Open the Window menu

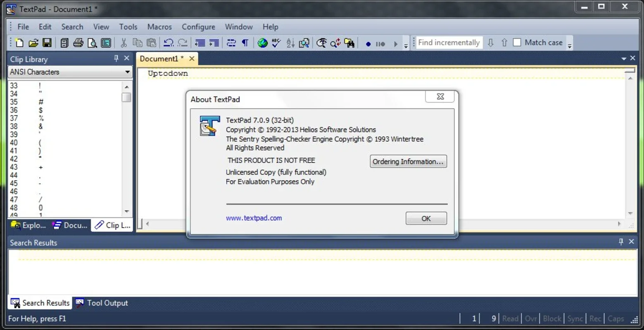[x=239, y=27]
